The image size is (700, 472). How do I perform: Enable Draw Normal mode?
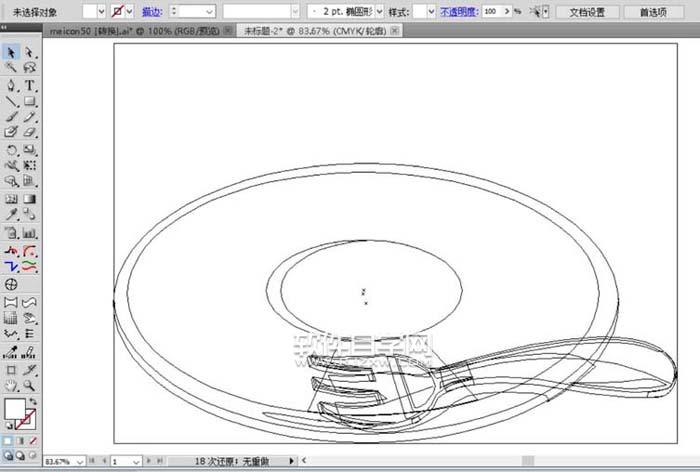[x=8, y=455]
